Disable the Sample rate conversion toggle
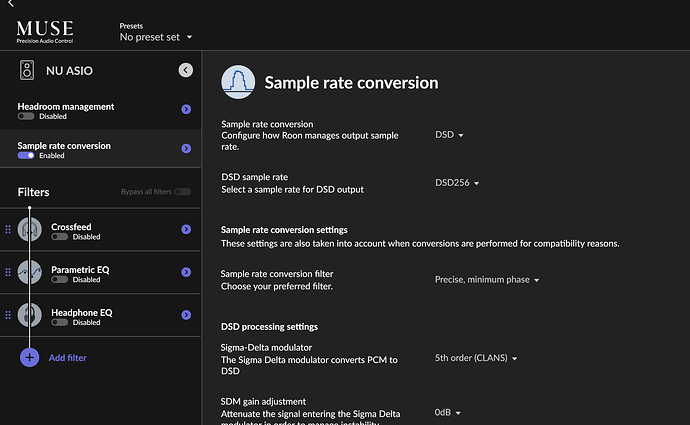Screen dimensions: 690x425 (x=26, y=155)
